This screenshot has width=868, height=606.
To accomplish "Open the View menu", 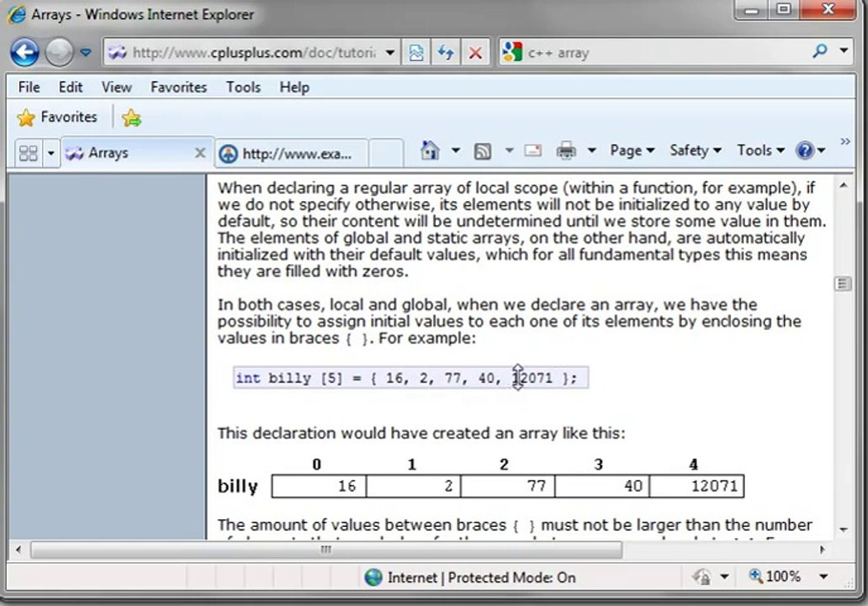I will tap(116, 87).
